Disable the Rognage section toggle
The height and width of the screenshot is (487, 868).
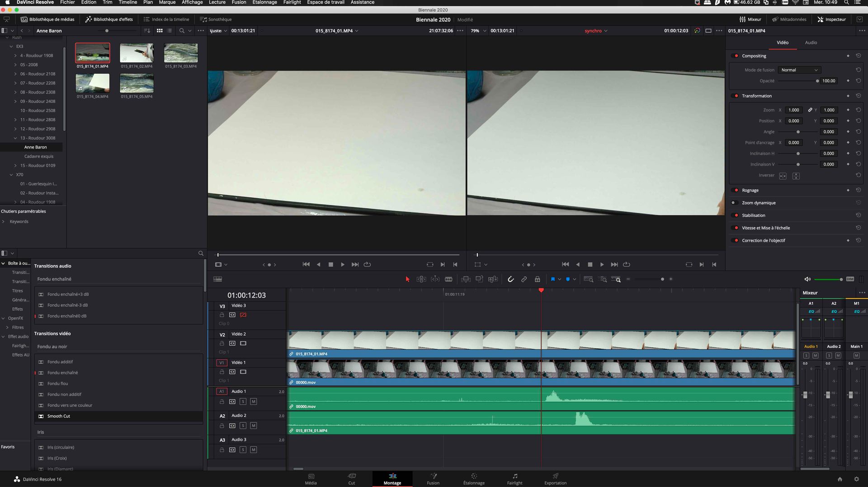click(735, 190)
